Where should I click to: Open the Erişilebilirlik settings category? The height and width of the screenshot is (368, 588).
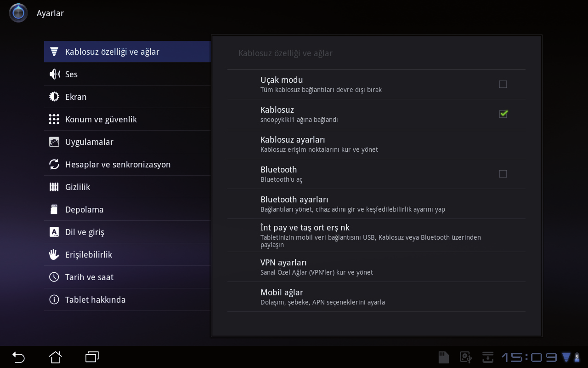pyautogui.click(x=127, y=254)
